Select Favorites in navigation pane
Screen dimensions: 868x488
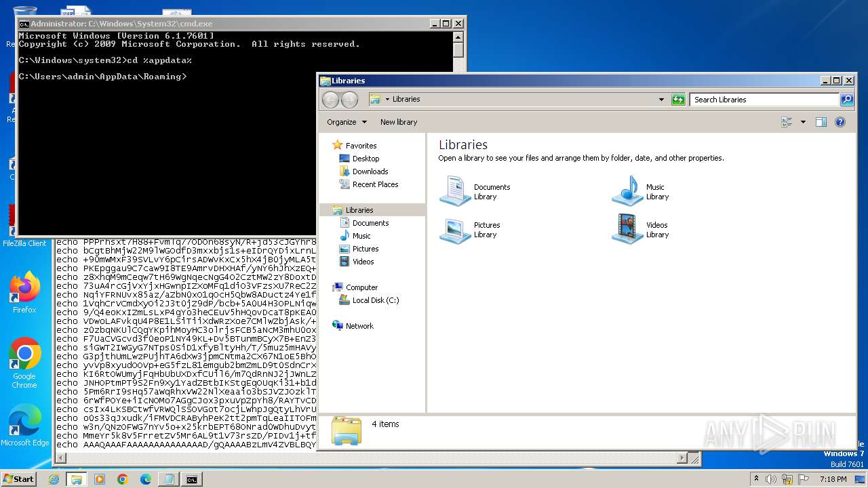pyautogui.click(x=361, y=146)
